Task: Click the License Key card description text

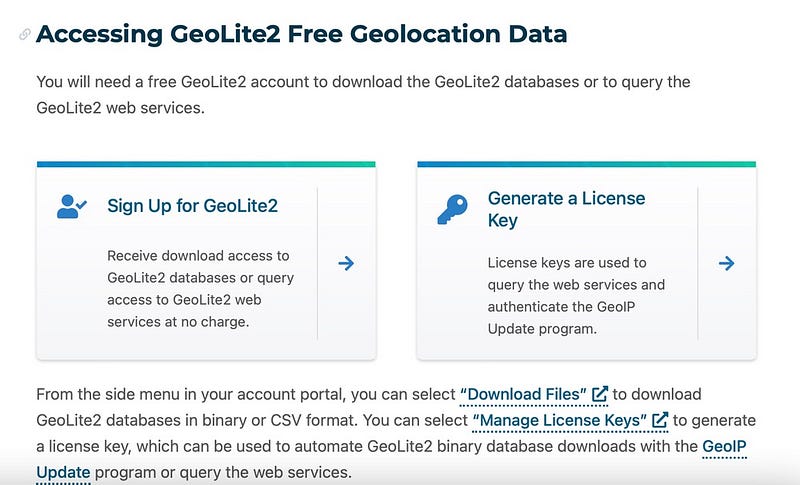Action: [x=576, y=296]
